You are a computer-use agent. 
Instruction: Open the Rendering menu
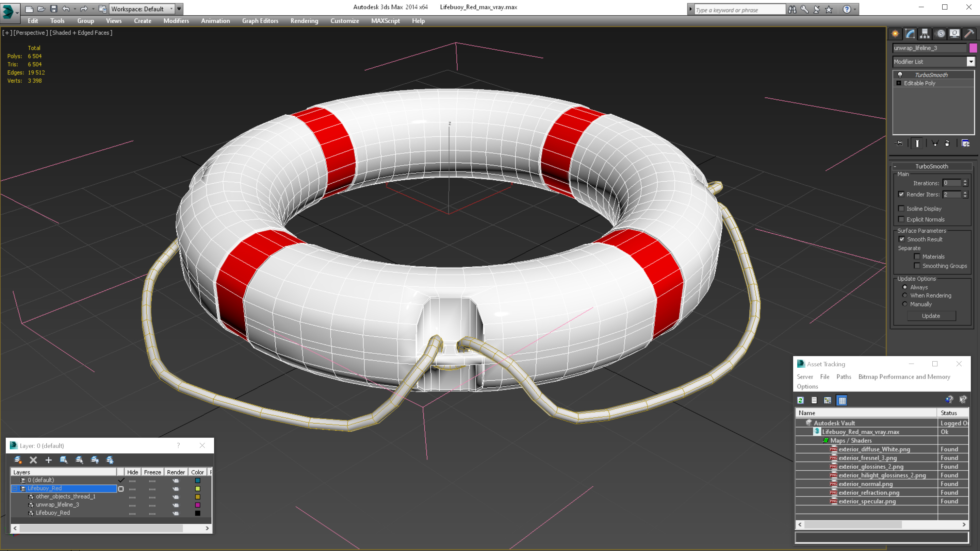(304, 21)
